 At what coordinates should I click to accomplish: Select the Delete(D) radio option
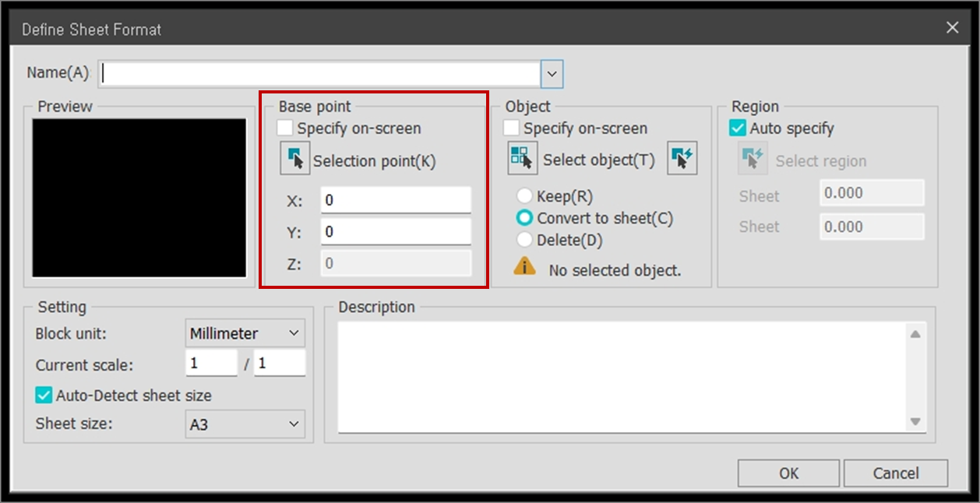(525, 241)
